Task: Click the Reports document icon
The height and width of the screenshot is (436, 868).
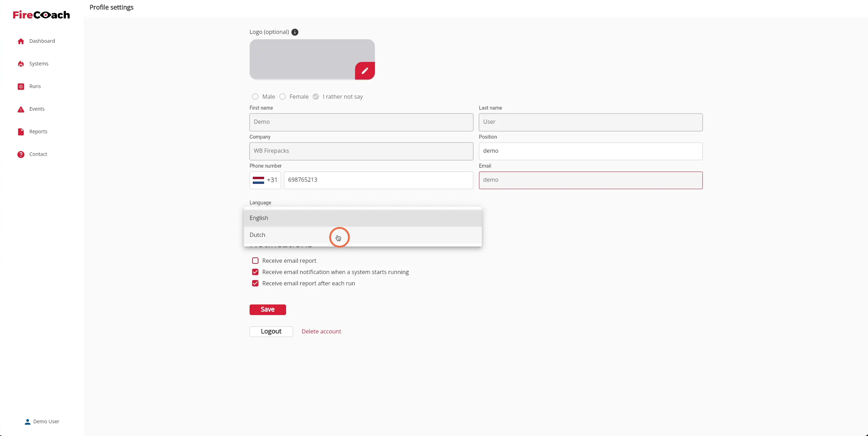Action: click(21, 132)
